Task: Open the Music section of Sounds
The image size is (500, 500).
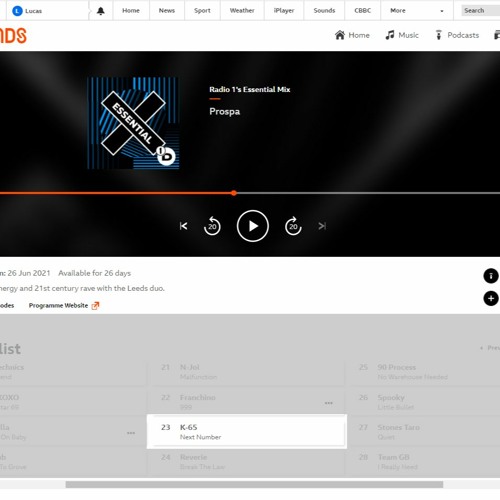Action: [402, 35]
